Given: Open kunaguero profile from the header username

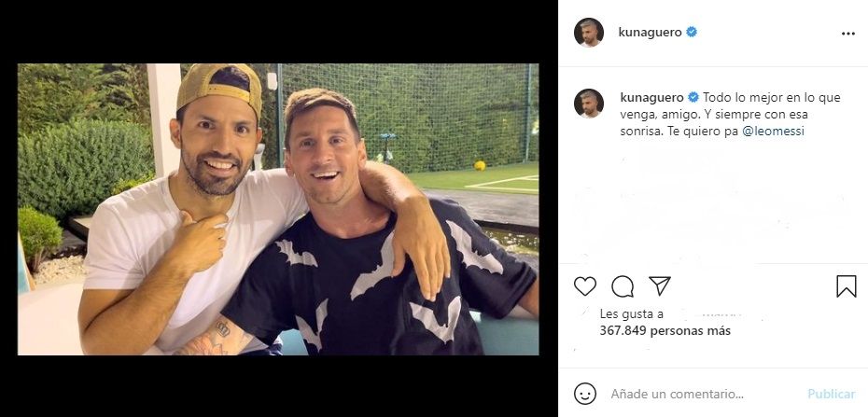Looking at the screenshot, I should tap(651, 33).
